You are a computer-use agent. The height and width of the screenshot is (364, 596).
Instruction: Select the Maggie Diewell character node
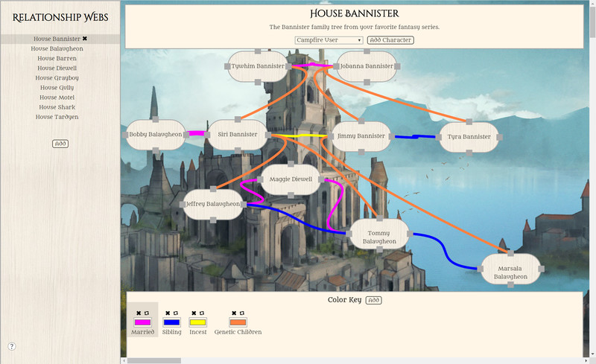click(x=291, y=179)
